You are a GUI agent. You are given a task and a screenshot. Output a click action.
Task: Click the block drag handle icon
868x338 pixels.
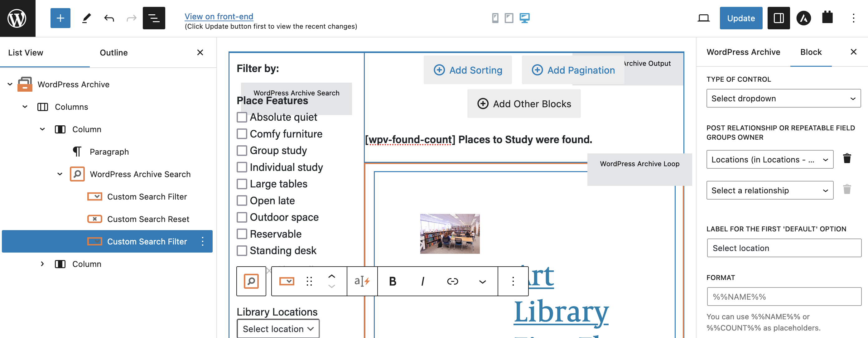tap(309, 281)
